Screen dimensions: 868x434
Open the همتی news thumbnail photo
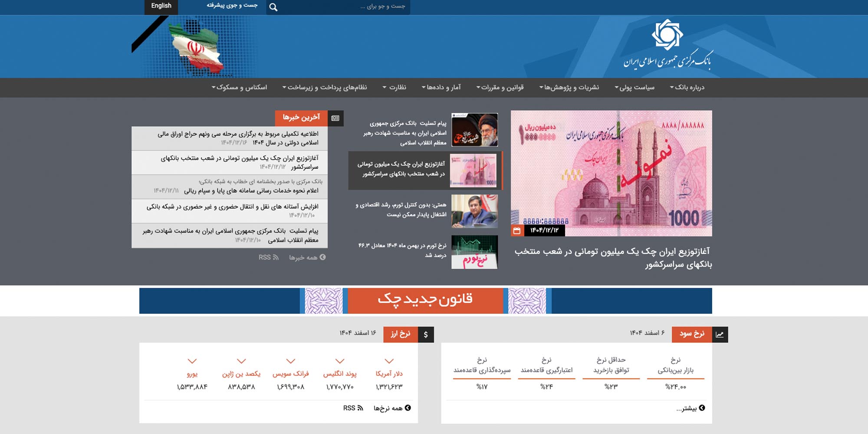[474, 211]
